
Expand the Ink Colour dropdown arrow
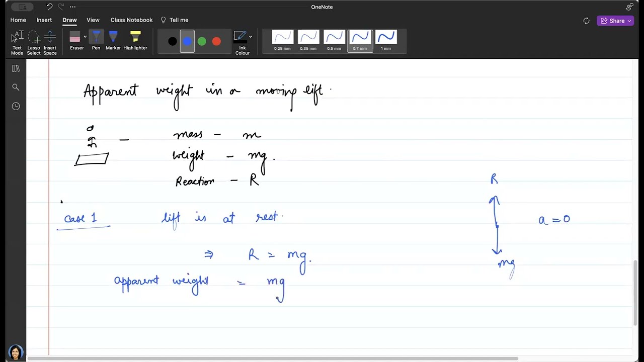pyautogui.click(x=250, y=37)
